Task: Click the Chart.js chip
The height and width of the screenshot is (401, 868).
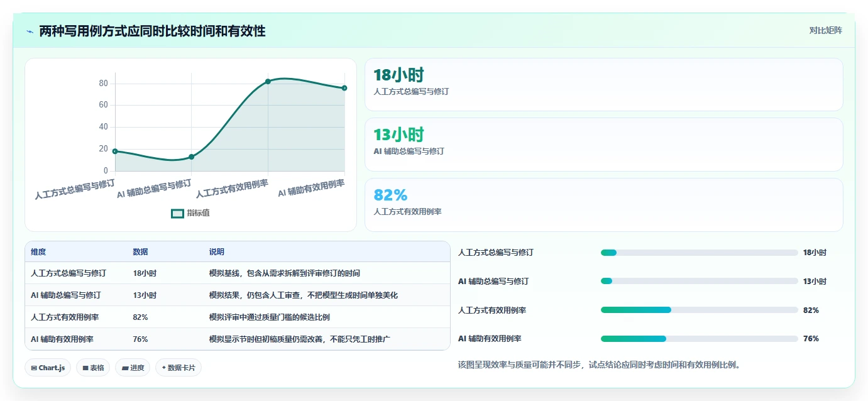Action: [x=48, y=368]
